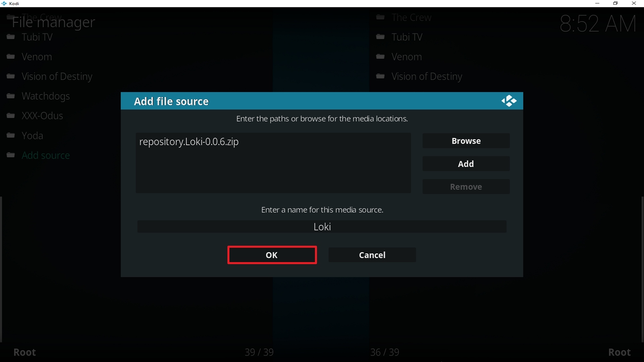This screenshot has width=644, height=362.
Task: Click folder icon beside Yoda
Action: pyautogui.click(x=11, y=136)
